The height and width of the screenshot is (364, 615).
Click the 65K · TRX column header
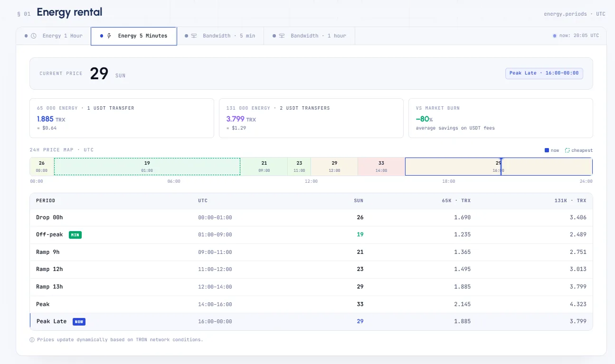tap(456, 201)
